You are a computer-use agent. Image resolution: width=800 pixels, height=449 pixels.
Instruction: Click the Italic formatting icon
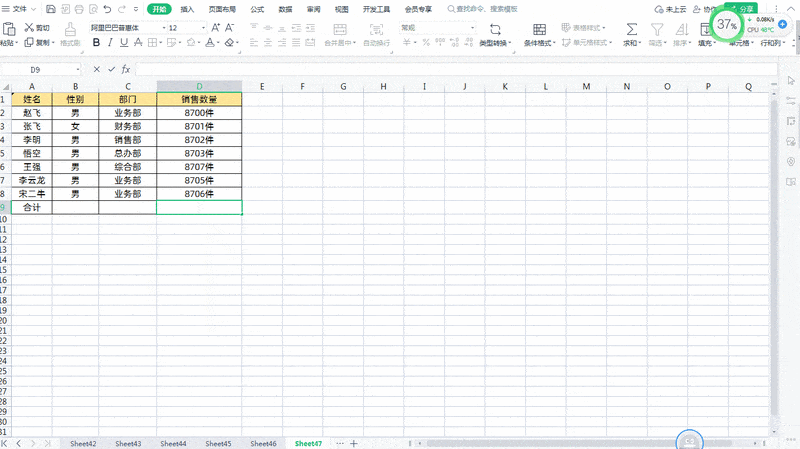coord(107,44)
